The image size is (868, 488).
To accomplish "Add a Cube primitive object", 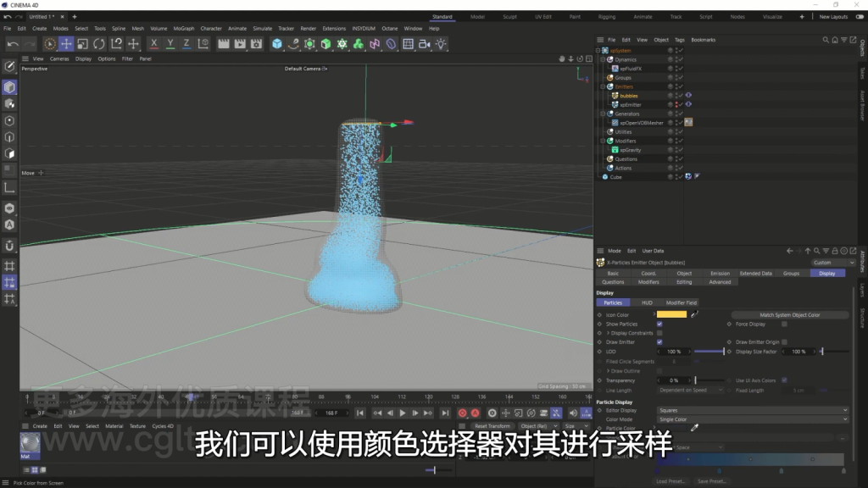I will pos(277,44).
